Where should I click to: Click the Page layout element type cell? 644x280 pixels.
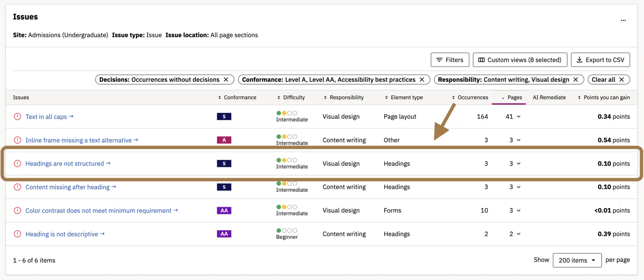coord(400,117)
